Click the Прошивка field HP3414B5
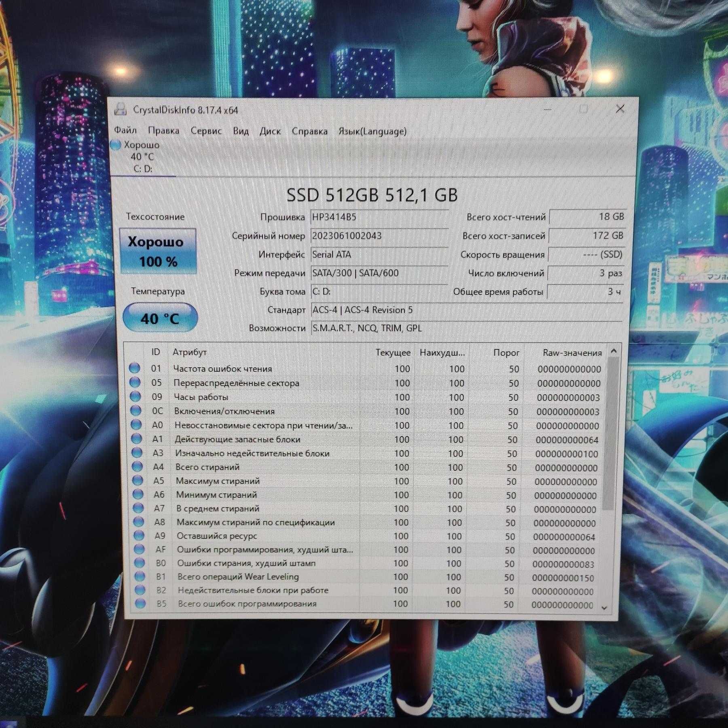This screenshot has height=728, width=728. coord(379,217)
